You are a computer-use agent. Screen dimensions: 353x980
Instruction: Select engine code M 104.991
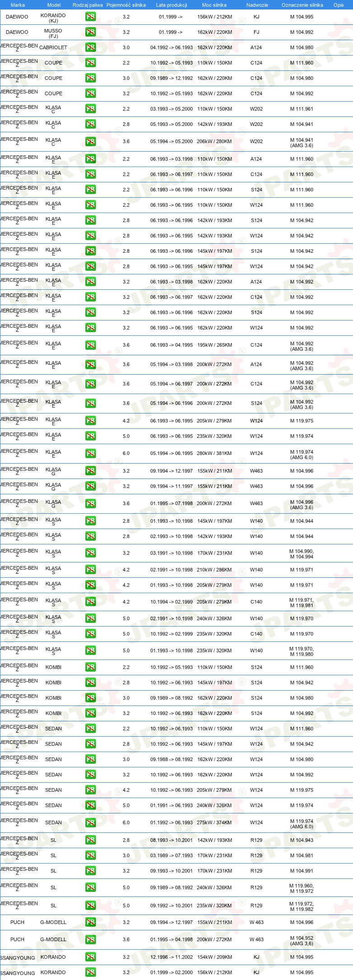tap(302, 871)
